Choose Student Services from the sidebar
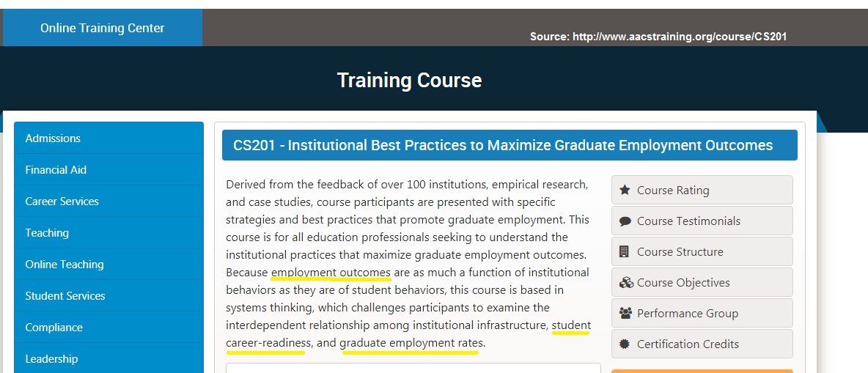Image resolution: width=868 pixels, height=373 pixels. (x=109, y=296)
